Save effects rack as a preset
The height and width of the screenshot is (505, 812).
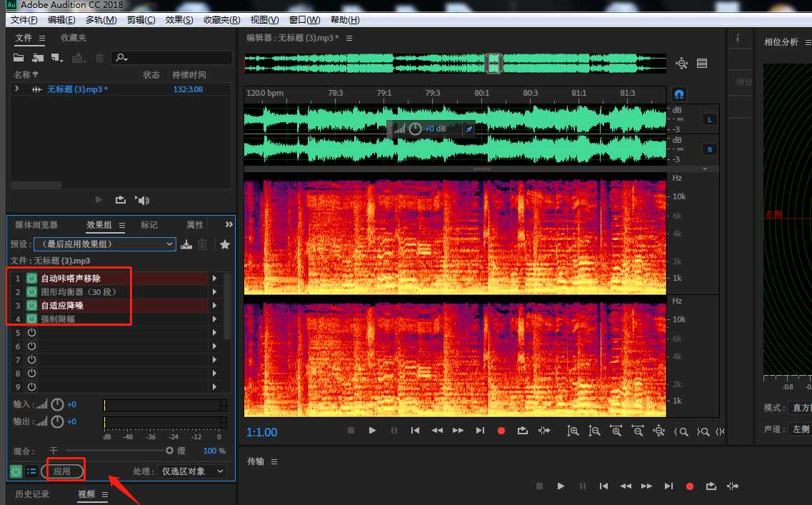[186, 244]
